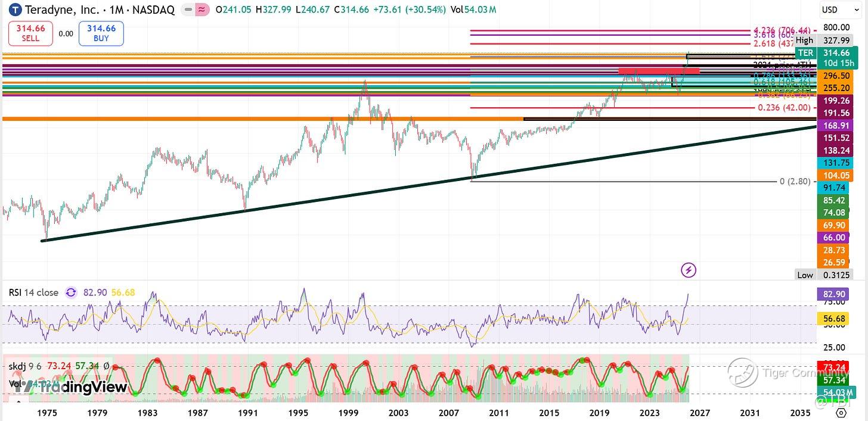Click the 2023 label on time axis
The height and width of the screenshot is (421, 868).
(x=649, y=413)
